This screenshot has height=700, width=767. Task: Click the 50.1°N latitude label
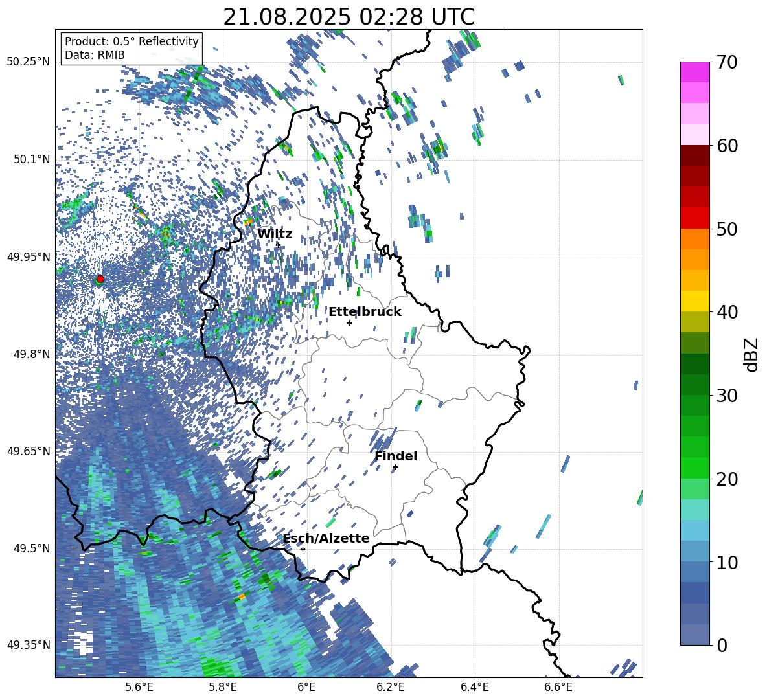[32, 159]
